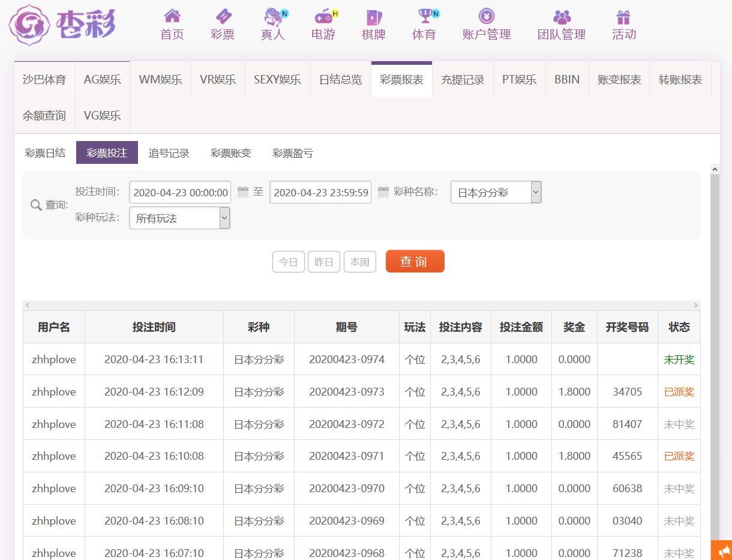Open the 真人 live casino icon
This screenshot has width=732, height=560.
(273, 16)
